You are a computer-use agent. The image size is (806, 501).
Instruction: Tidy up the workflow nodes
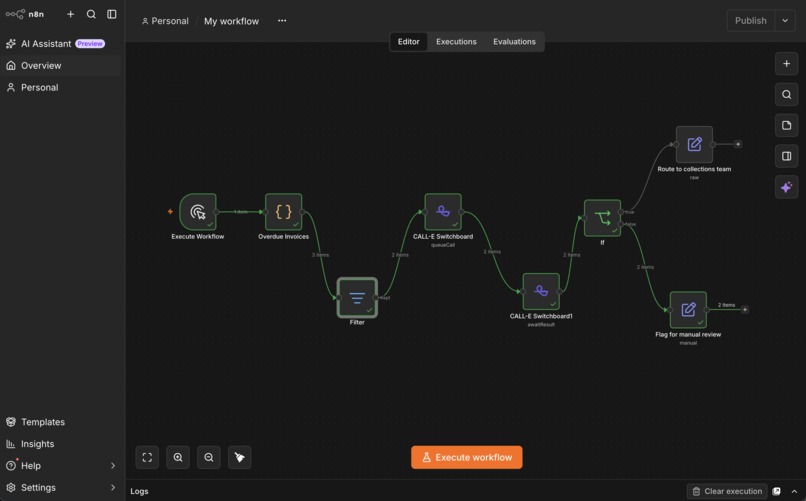[x=240, y=457]
